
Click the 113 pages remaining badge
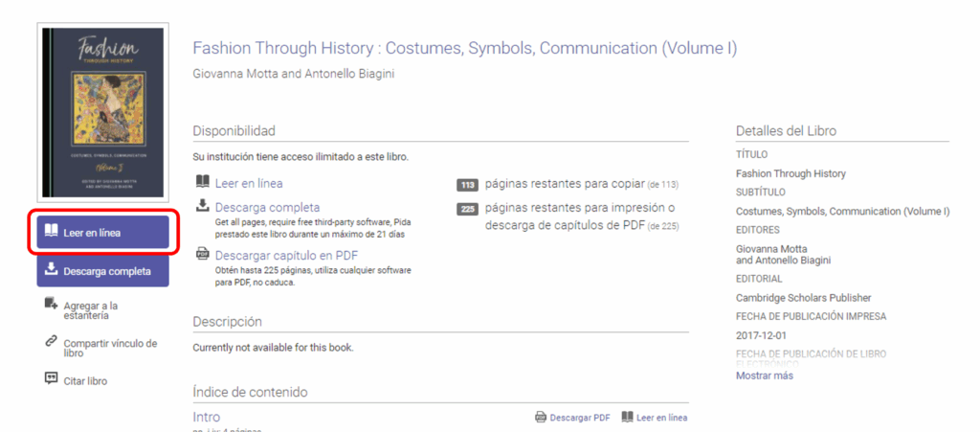tap(468, 185)
